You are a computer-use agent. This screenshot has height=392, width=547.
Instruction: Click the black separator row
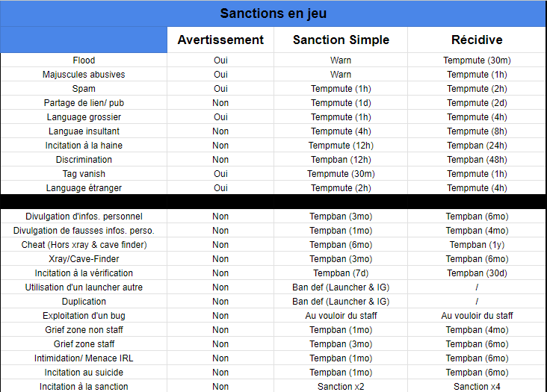[273, 202]
